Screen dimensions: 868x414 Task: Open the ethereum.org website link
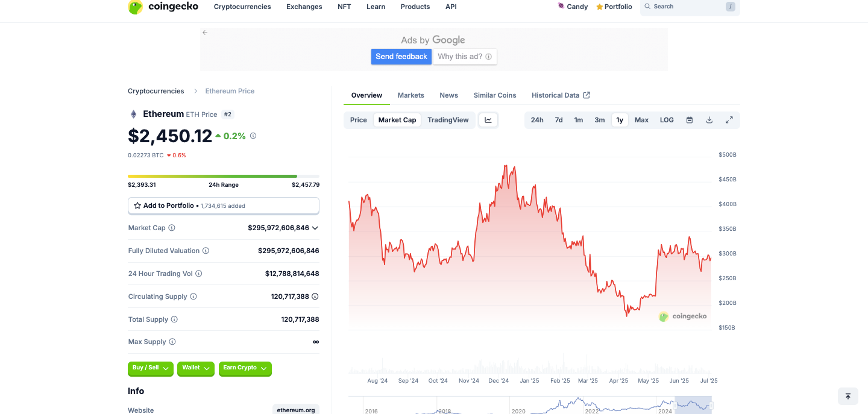pos(295,410)
